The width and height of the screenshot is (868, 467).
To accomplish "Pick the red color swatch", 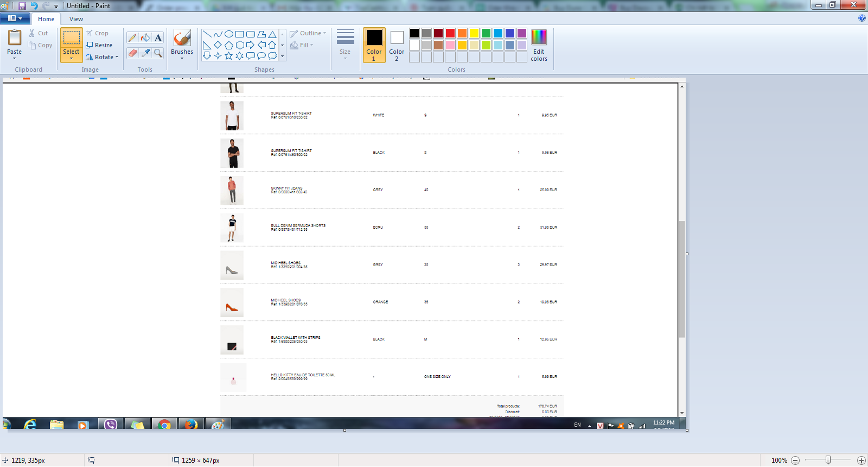I will 450,33.
